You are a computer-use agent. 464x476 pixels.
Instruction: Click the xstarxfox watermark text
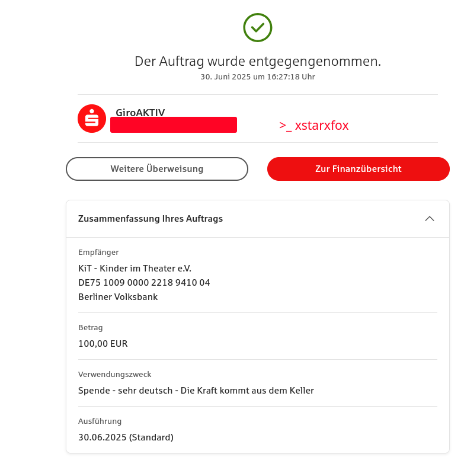(313, 126)
